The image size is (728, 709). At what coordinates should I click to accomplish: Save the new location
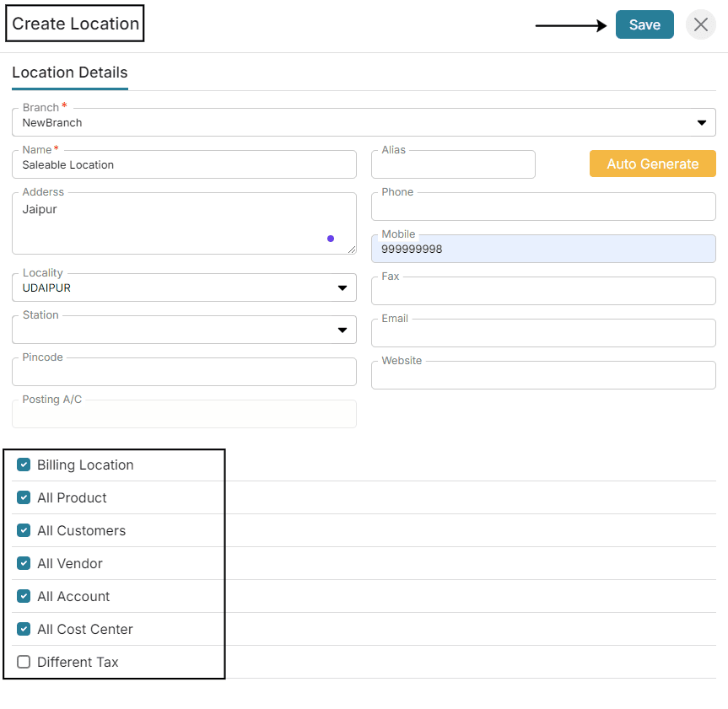coord(644,24)
